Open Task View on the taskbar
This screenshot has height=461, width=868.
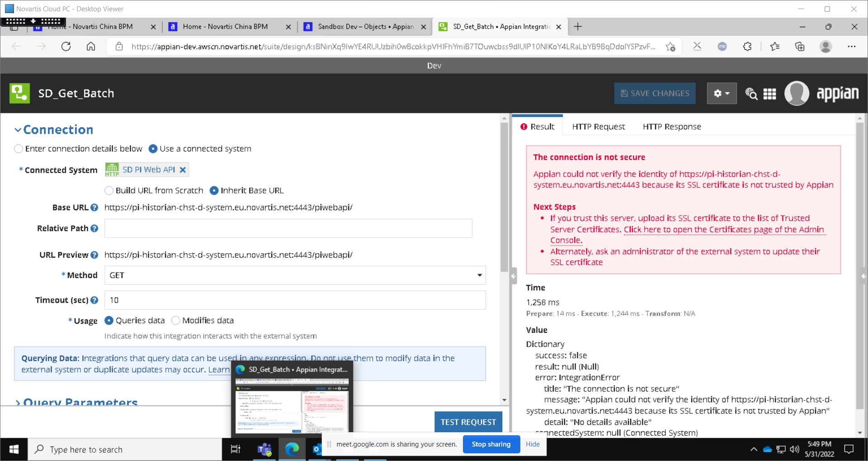click(236, 449)
